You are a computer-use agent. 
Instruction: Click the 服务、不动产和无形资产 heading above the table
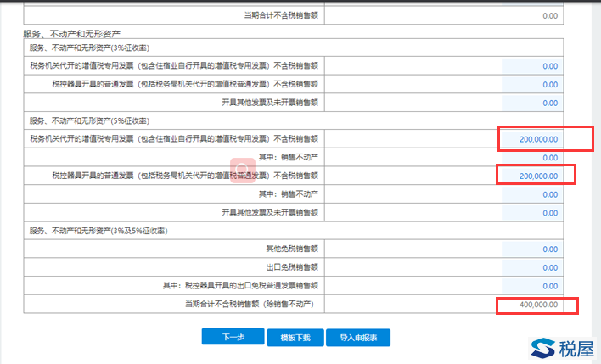[71, 34]
